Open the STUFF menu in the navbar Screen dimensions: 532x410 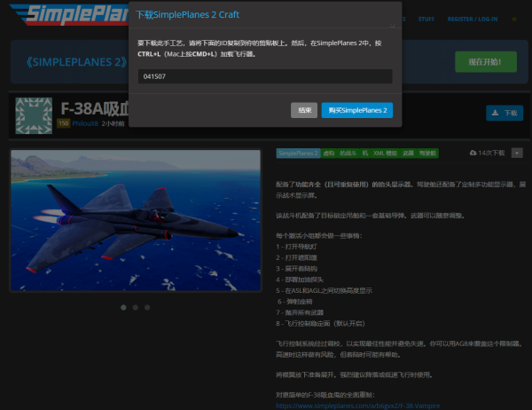426,19
